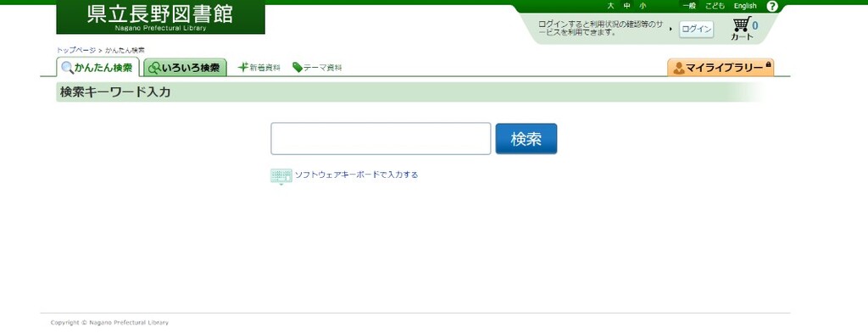Open 新着資料 new materials
Screen dimensions: 868x333
coord(259,68)
